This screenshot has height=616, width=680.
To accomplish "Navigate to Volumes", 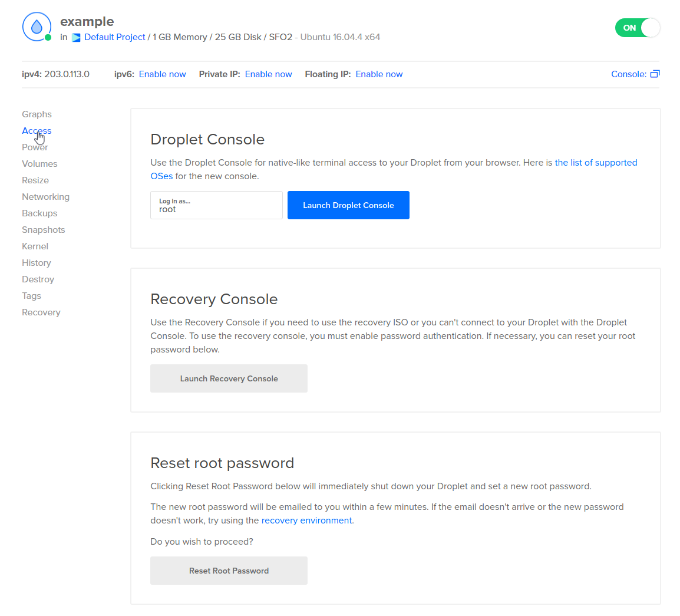I will point(40,163).
